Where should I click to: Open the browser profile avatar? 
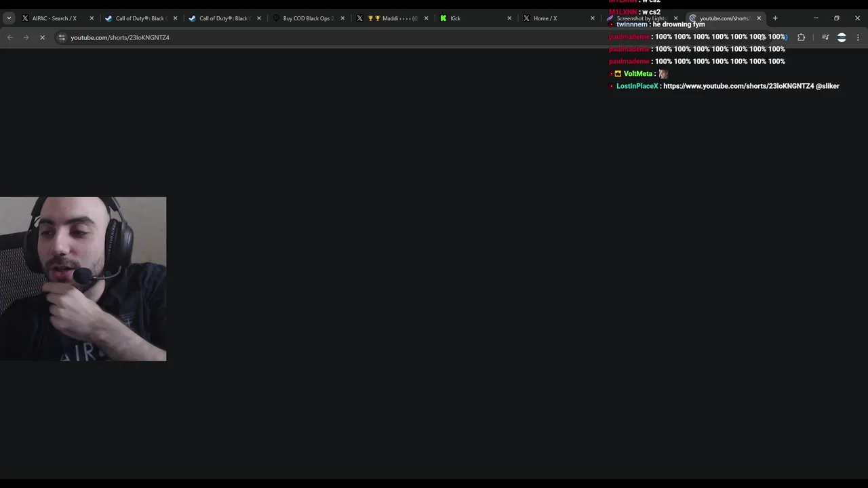pos(842,37)
